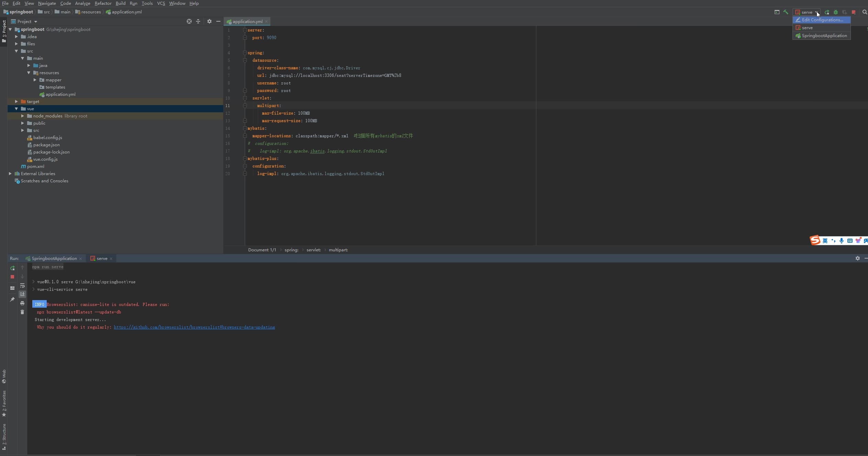Switch to SpringbootApplication run tab
Viewport: 868px width, 456px height.
point(54,259)
